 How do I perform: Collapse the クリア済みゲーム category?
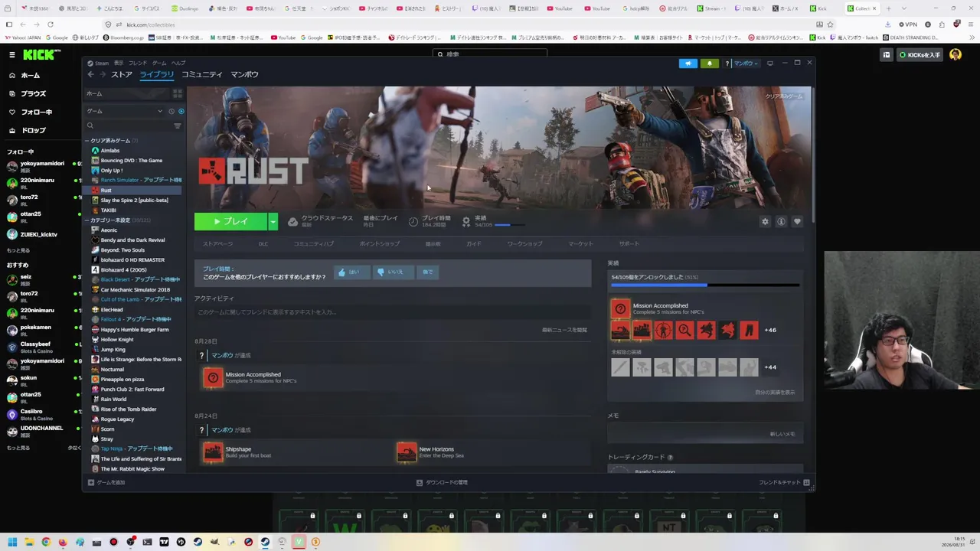pyautogui.click(x=113, y=141)
